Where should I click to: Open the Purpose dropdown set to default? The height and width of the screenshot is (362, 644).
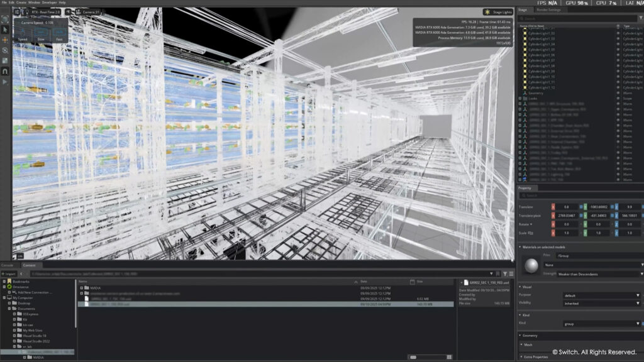[x=601, y=295]
